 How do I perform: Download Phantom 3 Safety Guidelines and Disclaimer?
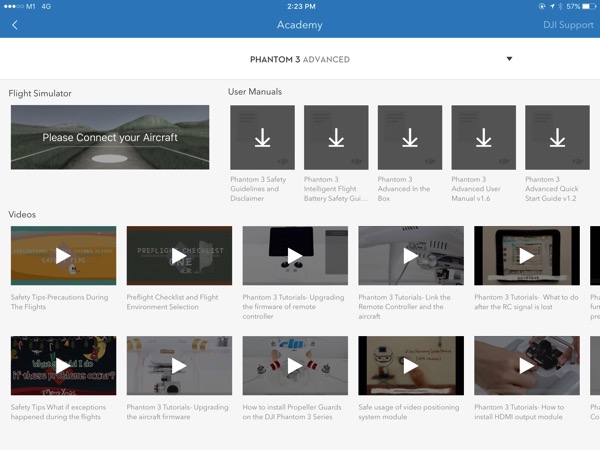click(262, 137)
